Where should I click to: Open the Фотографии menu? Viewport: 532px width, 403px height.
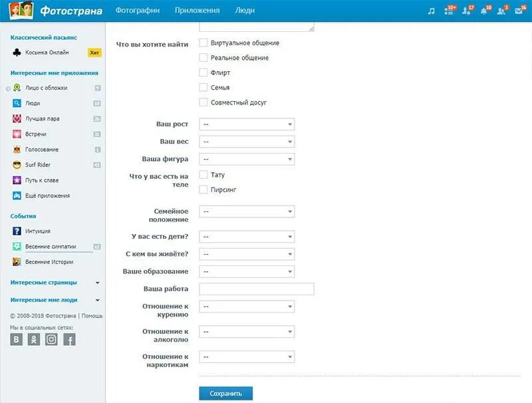point(138,11)
